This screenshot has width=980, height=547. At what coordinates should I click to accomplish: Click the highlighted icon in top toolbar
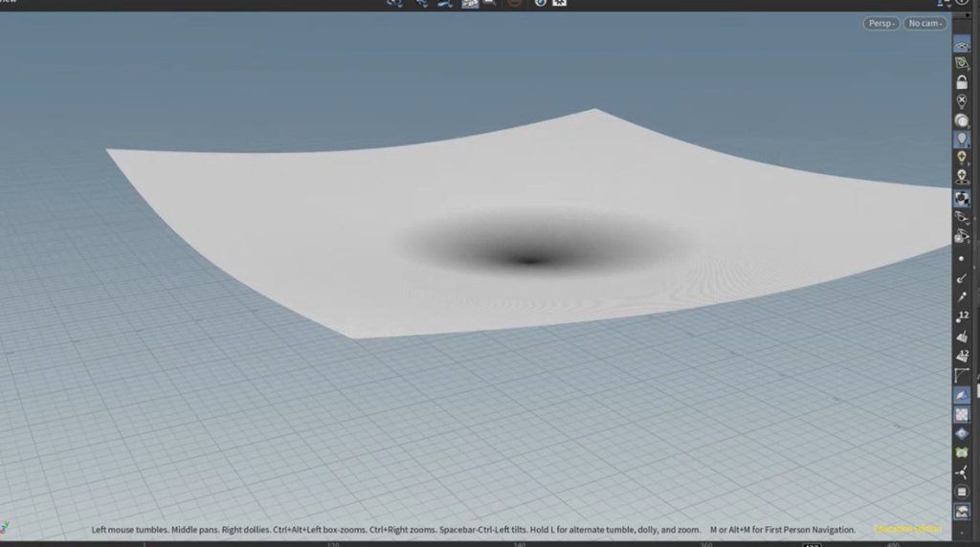click(x=470, y=4)
